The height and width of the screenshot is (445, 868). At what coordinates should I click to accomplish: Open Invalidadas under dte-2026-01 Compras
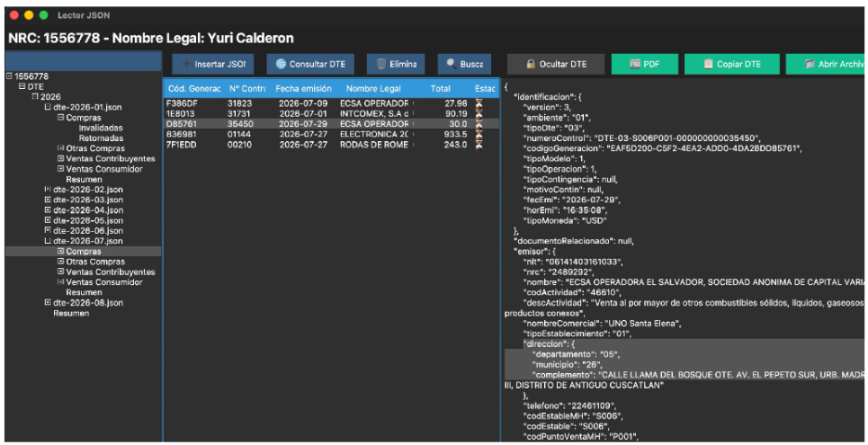point(101,128)
